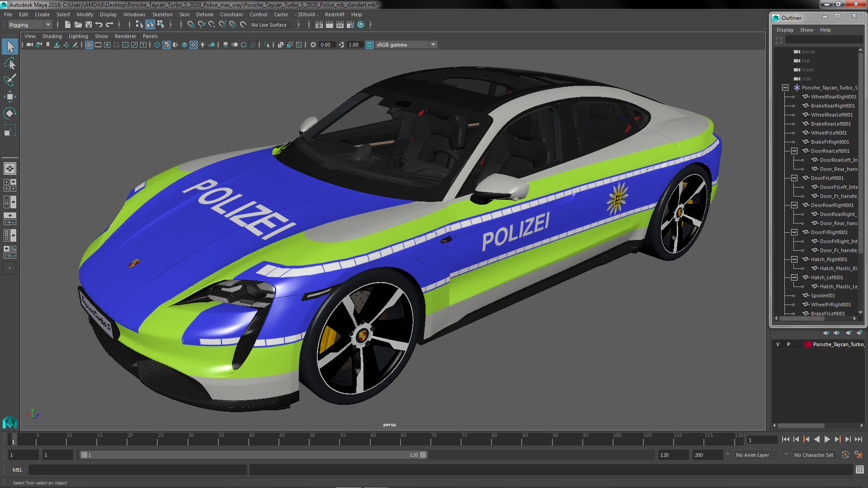Open Outliner Show menu
This screenshot has height=488, width=868.
[x=807, y=30]
